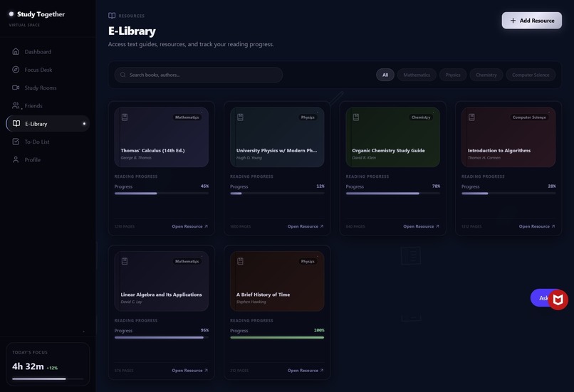Screen dimensions: 574x392
Task: Click Organic Chemistry 78% progress bar
Action: (393, 194)
